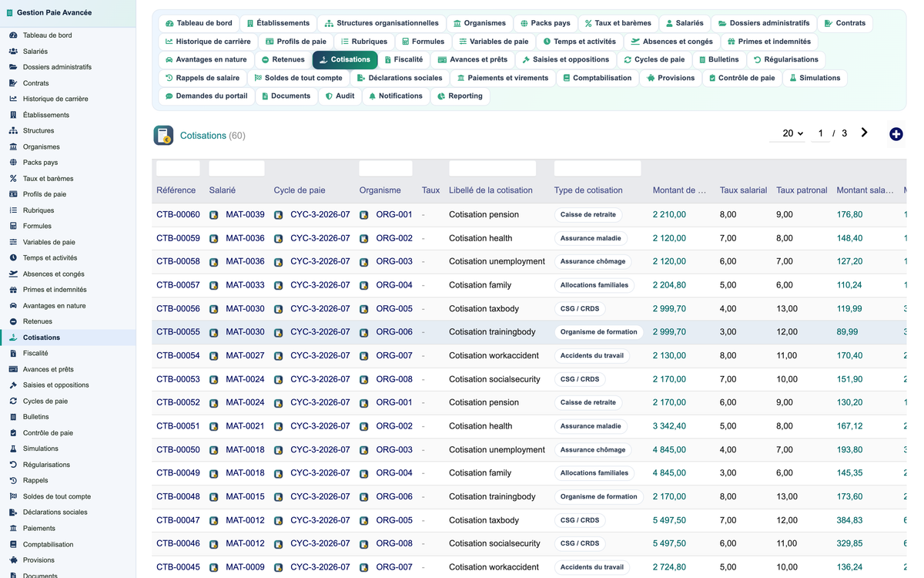Screen dimensions: 924x578
Task: Click Cycles de paie refresh icon in sidebar
Action: pos(13,401)
